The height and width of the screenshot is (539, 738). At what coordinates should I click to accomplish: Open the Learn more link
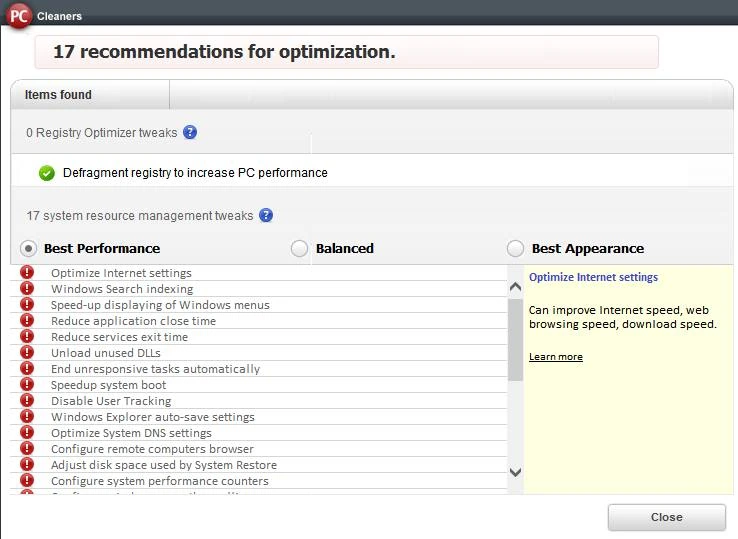555,357
